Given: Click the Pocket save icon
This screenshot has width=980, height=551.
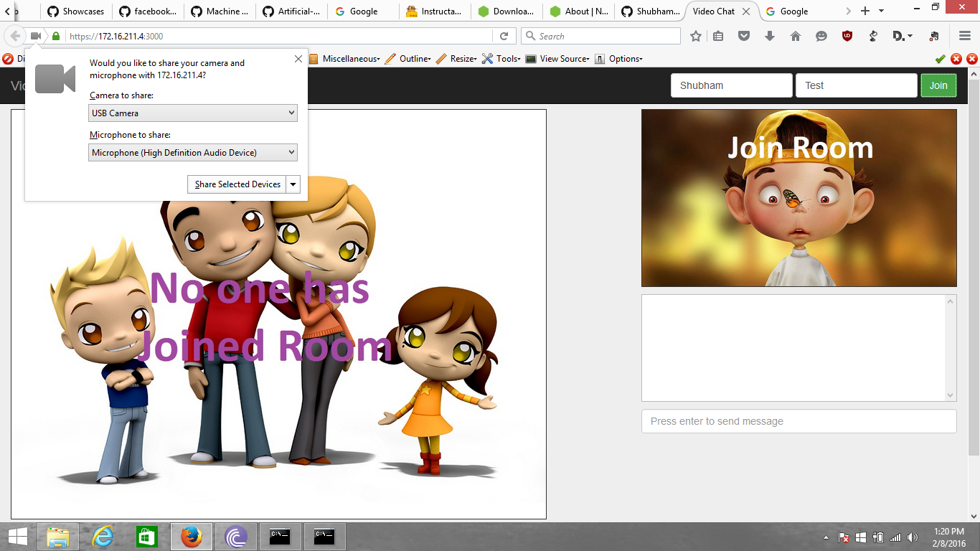Looking at the screenshot, I should pos(744,36).
